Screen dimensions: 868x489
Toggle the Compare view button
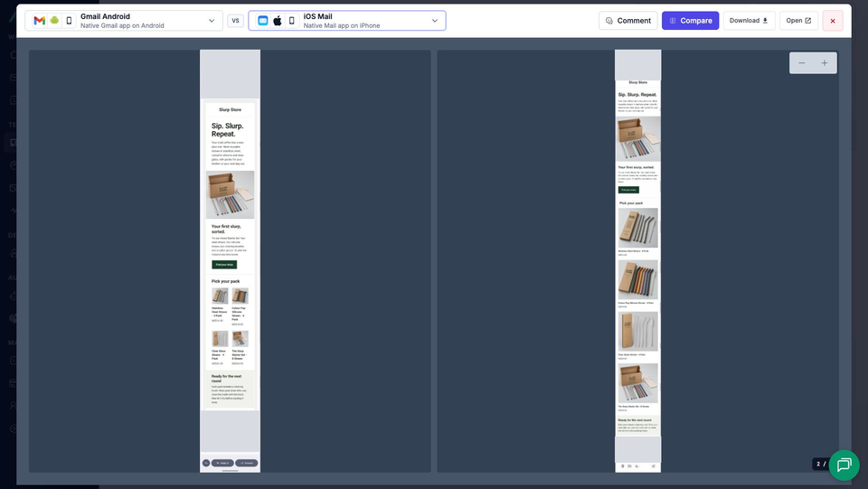pyautogui.click(x=690, y=21)
